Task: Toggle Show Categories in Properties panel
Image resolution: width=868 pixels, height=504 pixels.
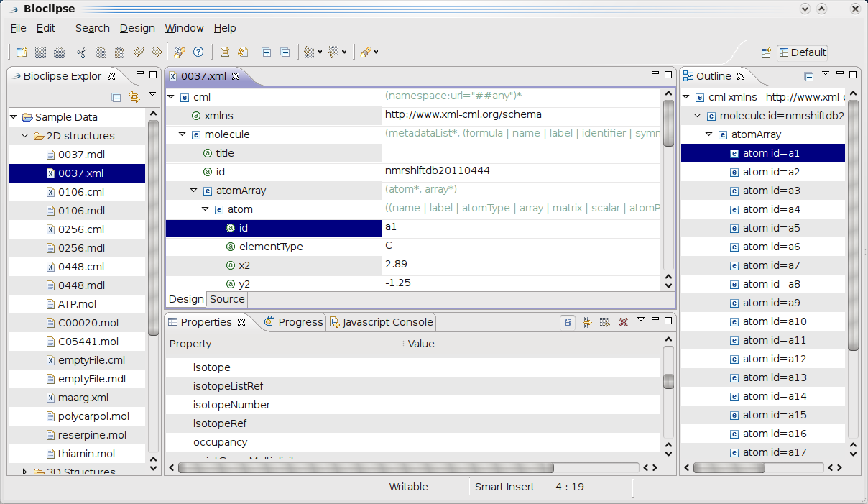Action: point(568,322)
